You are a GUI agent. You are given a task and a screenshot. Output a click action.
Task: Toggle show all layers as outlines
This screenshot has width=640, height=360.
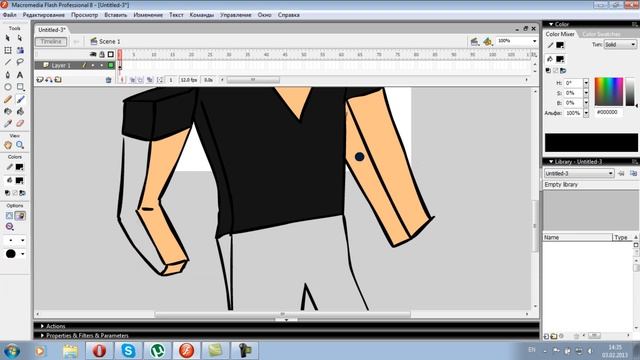pos(111,54)
